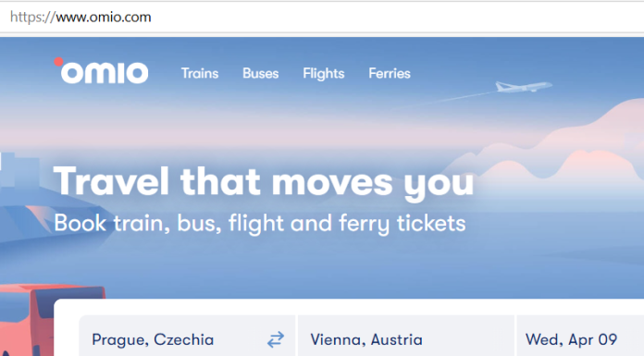
Task: Open the Buses menu item
Action: [x=261, y=73]
